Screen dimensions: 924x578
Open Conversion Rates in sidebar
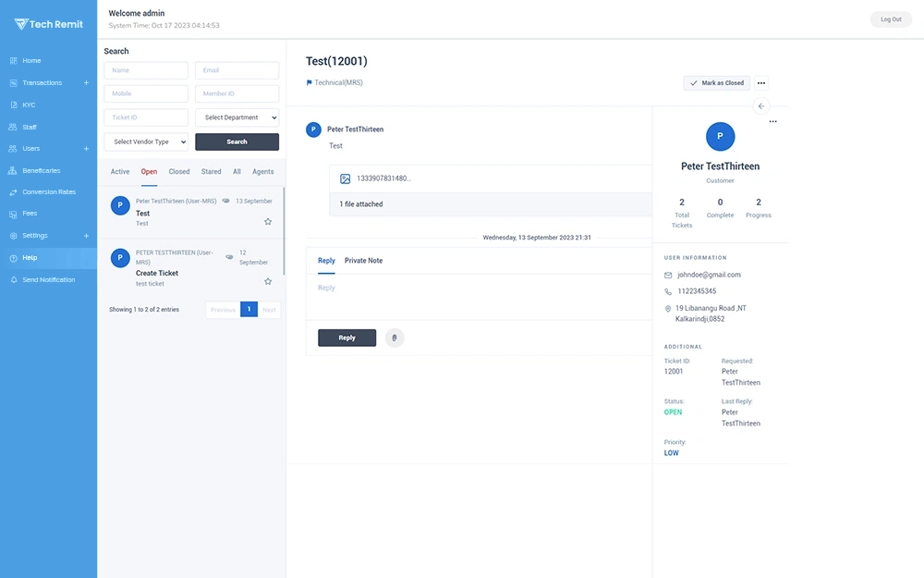[x=48, y=192]
